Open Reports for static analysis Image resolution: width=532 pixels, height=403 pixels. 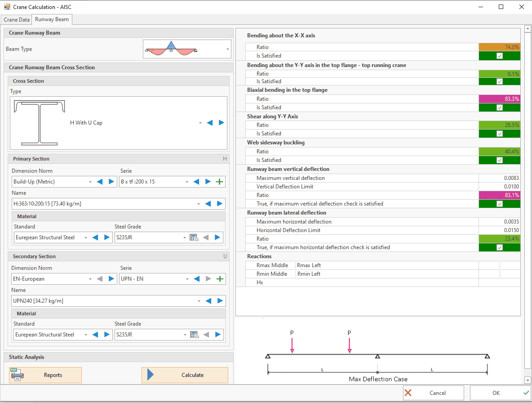45,375
